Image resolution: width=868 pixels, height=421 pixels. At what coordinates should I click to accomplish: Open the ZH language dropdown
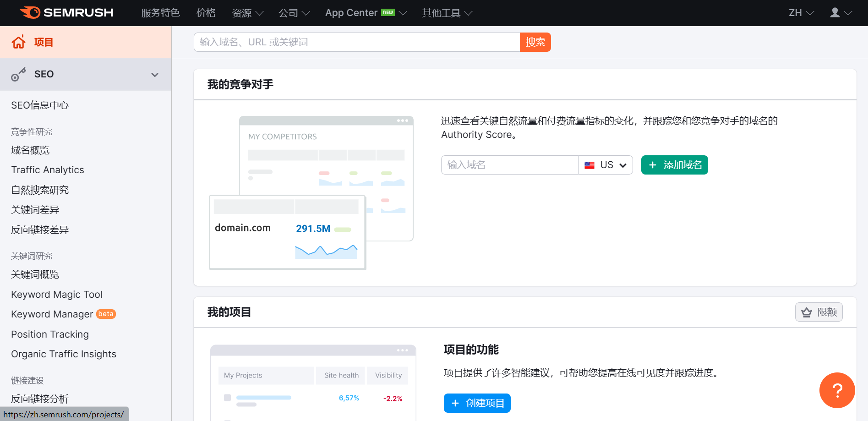click(801, 13)
